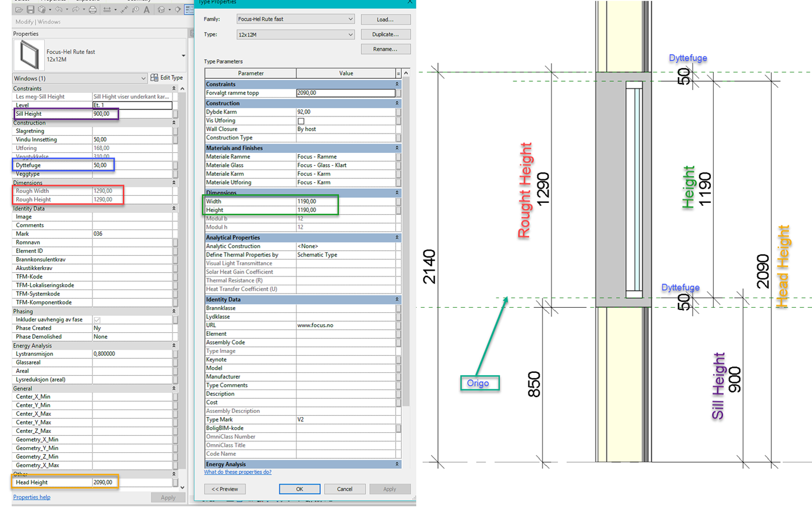Collapse Materials and Finishes group in dialog
Image resolution: width=812 pixels, height=510 pixels.
pos(398,148)
